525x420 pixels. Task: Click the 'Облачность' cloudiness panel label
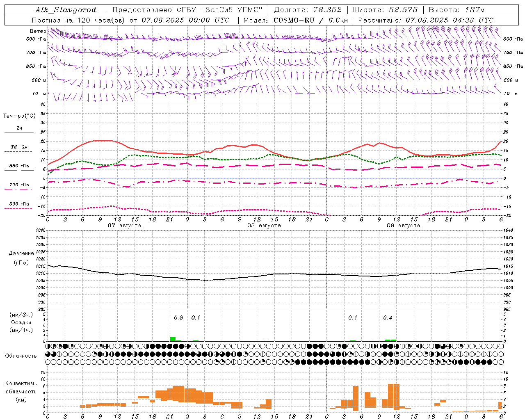coord(21,356)
